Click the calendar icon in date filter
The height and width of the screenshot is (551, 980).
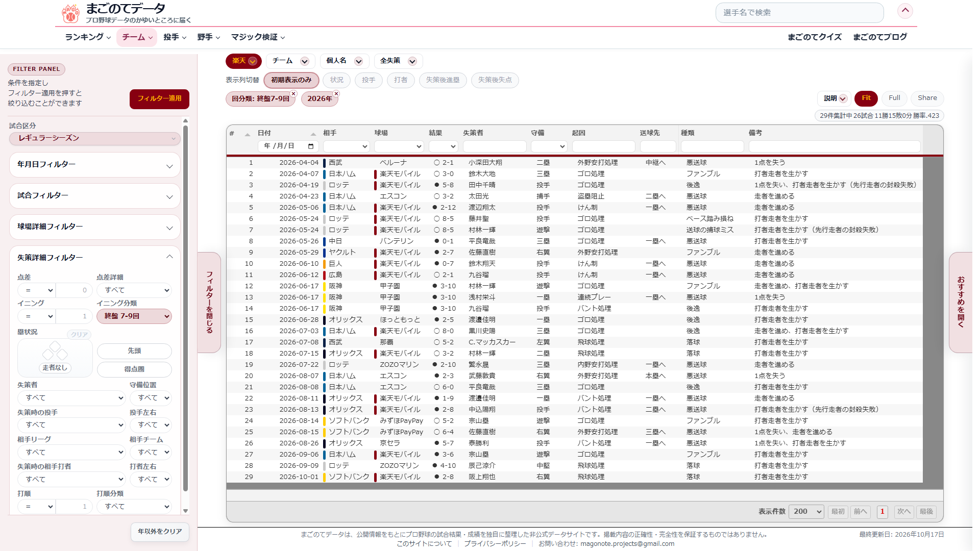click(311, 146)
